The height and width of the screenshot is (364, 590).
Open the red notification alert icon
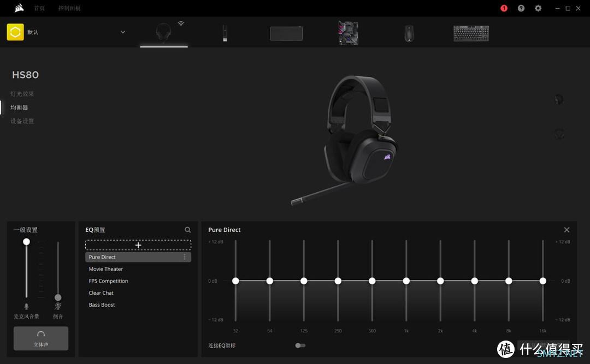[504, 8]
